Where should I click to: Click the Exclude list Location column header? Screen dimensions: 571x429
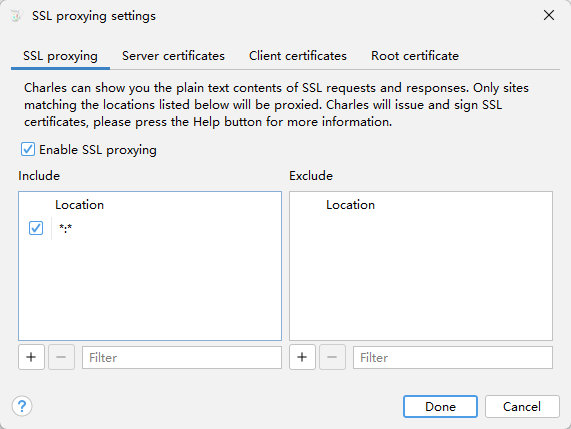(x=350, y=205)
